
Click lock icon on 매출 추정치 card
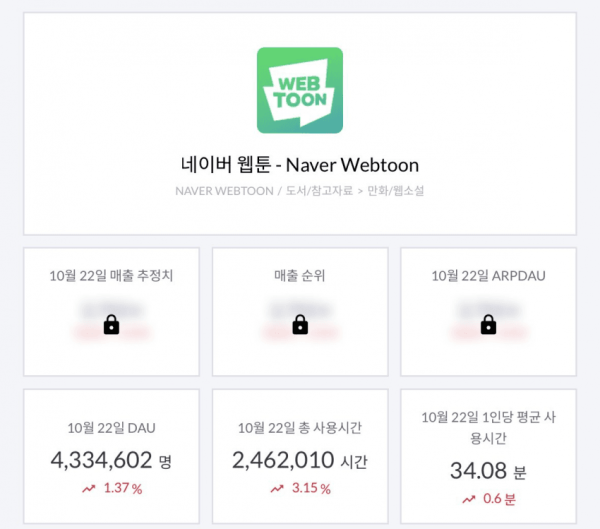pyautogui.click(x=111, y=325)
